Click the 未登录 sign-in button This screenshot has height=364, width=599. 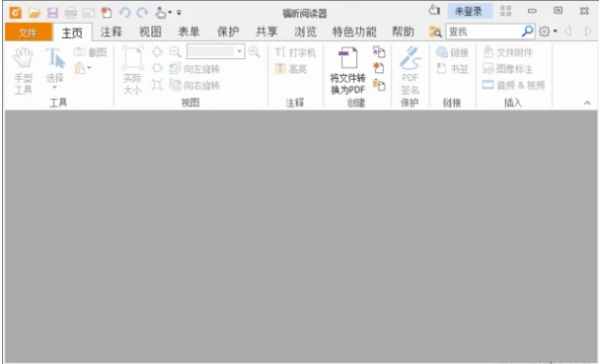(470, 11)
